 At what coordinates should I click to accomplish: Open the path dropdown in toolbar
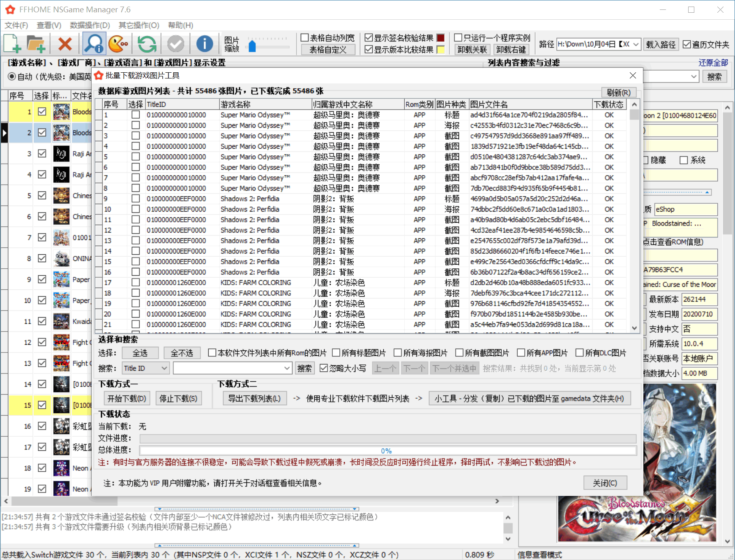tap(636, 44)
